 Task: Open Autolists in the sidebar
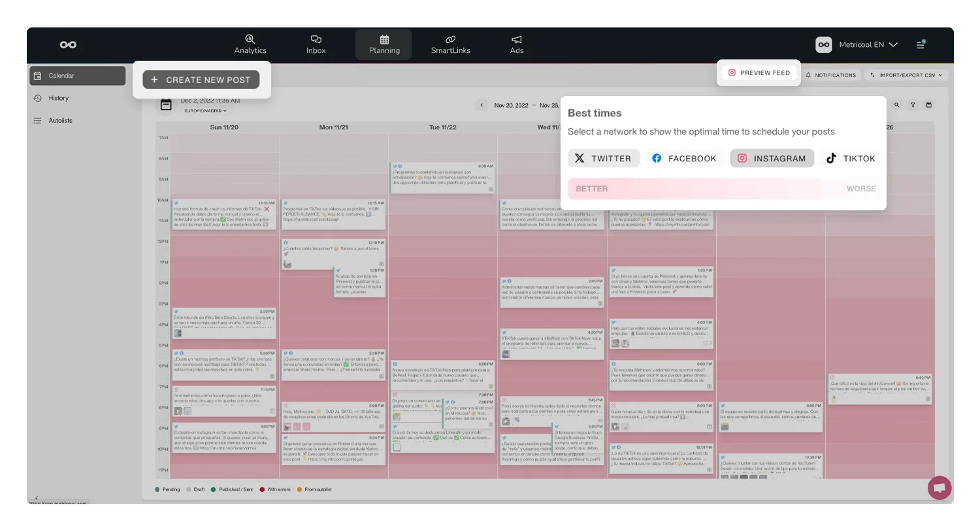(x=60, y=121)
